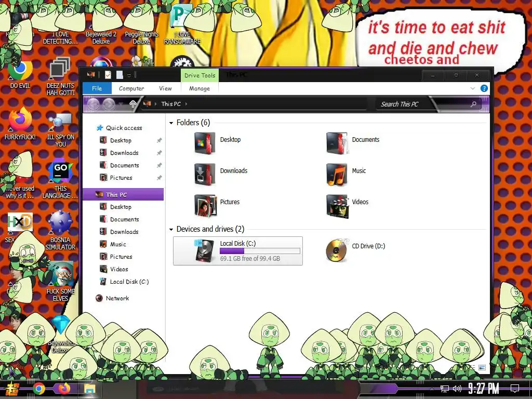Go back with the navigation back button
Viewport: 532px width, 399px height.
coord(93,104)
